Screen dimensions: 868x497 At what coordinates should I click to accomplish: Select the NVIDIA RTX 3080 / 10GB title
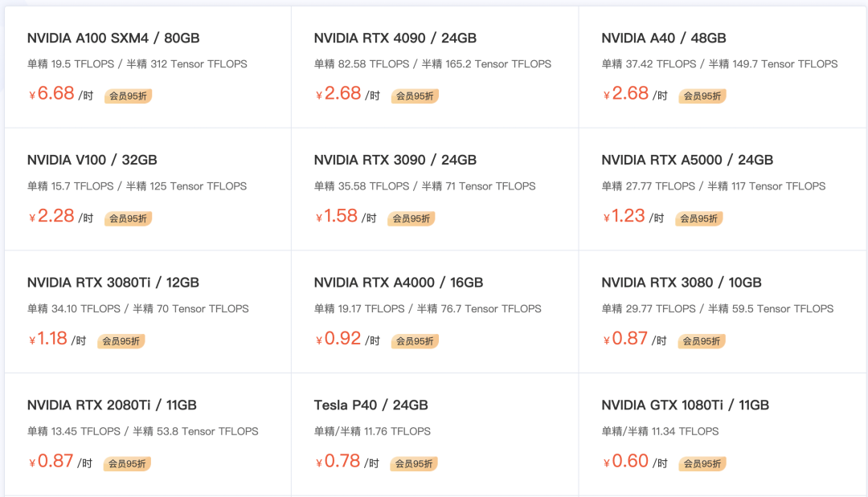coord(682,283)
